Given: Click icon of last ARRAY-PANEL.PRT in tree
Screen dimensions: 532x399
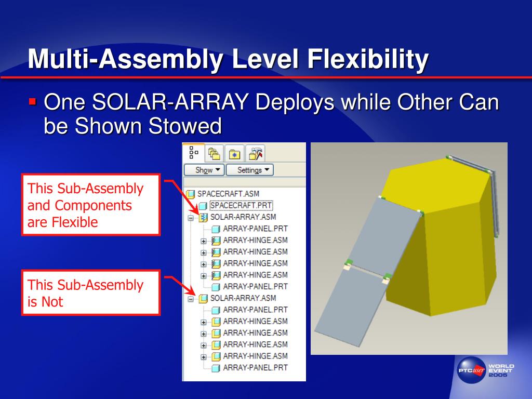Looking at the screenshot, I should click(216, 368).
